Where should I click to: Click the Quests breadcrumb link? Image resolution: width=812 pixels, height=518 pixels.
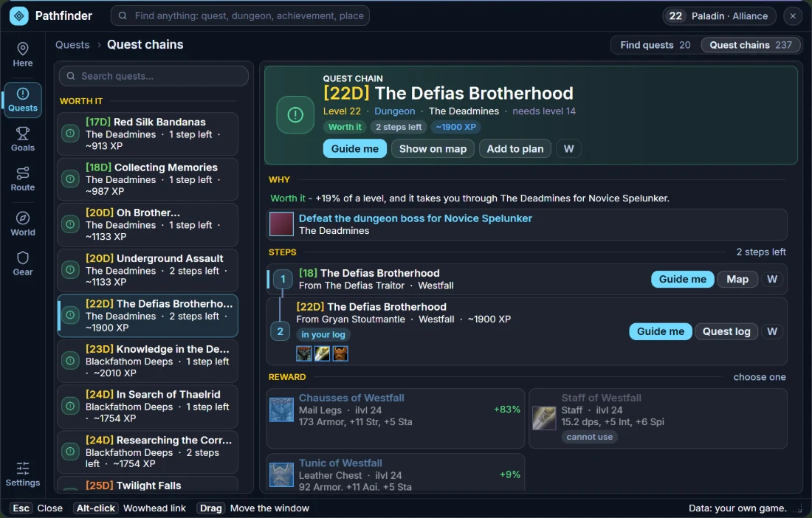(x=72, y=44)
